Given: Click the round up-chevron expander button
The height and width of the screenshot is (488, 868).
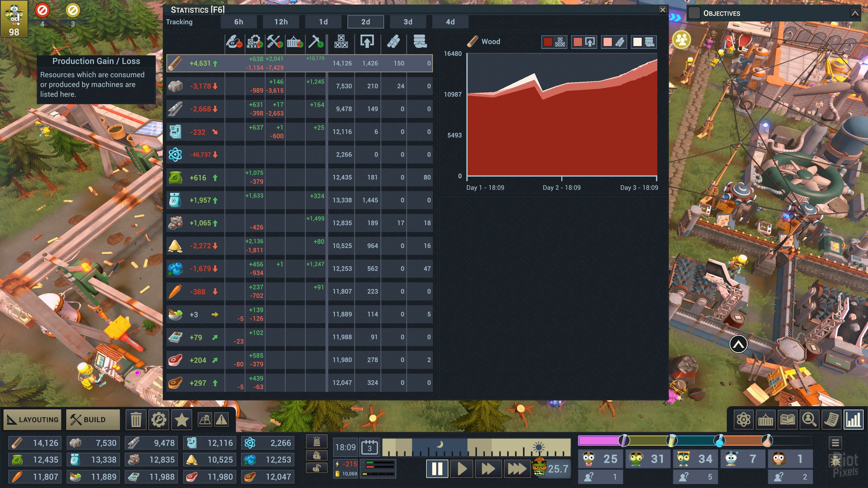Looking at the screenshot, I should (738, 344).
